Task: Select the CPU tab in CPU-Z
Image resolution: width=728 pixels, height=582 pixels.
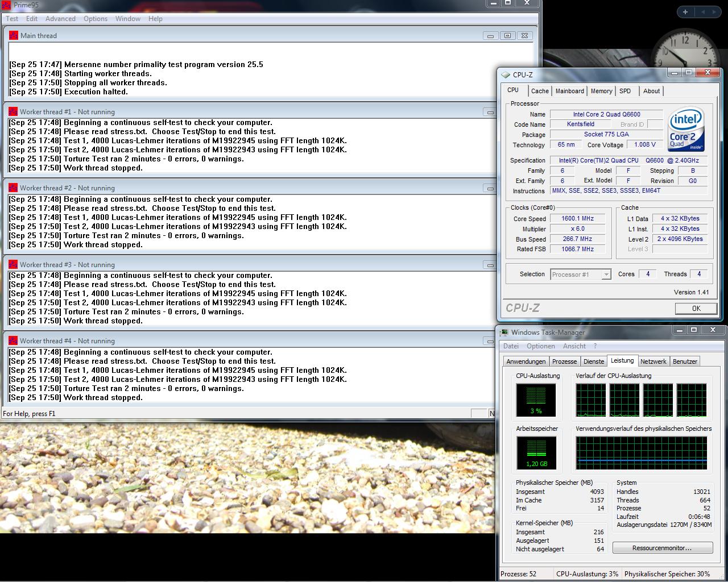Action: (x=513, y=90)
